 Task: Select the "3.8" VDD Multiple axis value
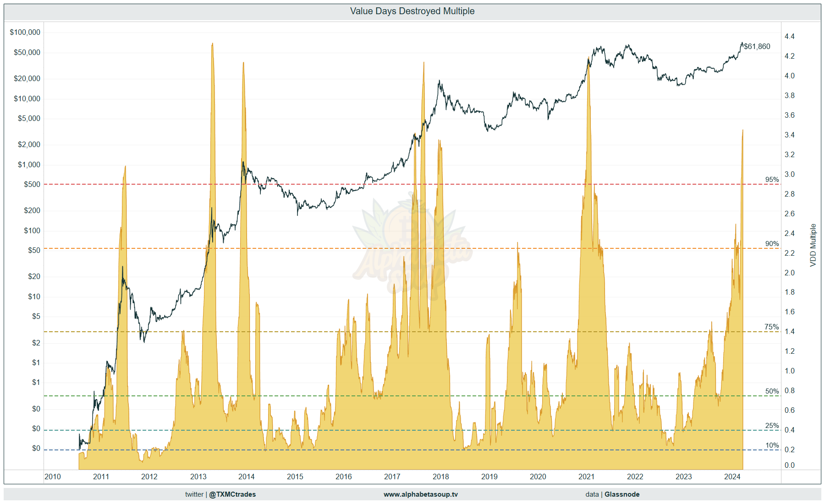789,95
